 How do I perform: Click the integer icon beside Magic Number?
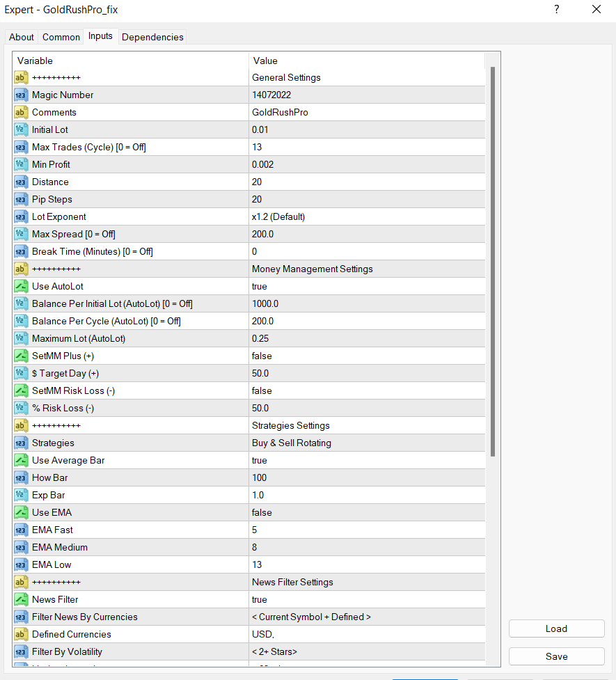coord(21,95)
